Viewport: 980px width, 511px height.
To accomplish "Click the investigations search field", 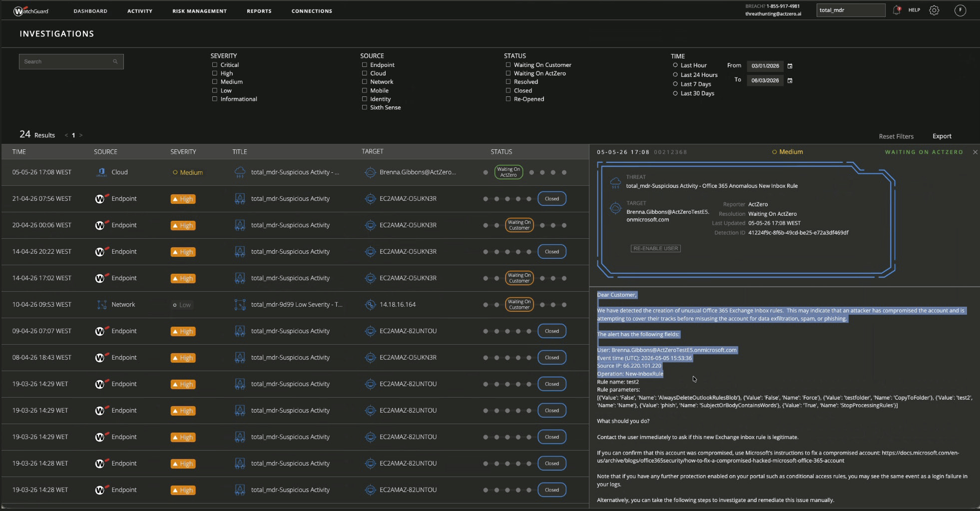I will [71, 61].
